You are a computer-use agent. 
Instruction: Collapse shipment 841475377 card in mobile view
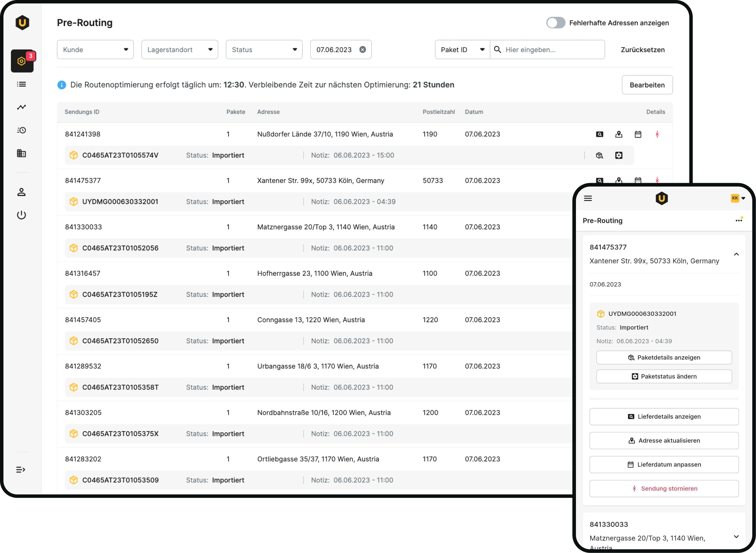(x=736, y=254)
